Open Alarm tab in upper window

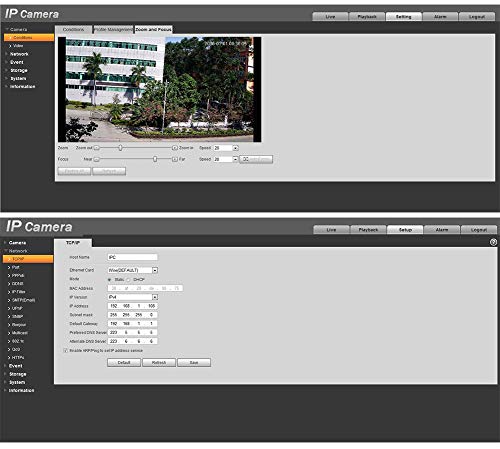(440, 16)
